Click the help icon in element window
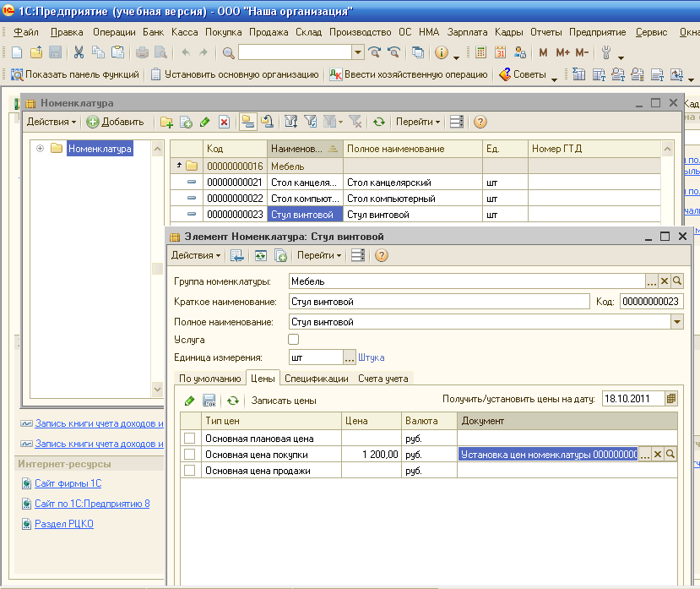 (x=382, y=255)
